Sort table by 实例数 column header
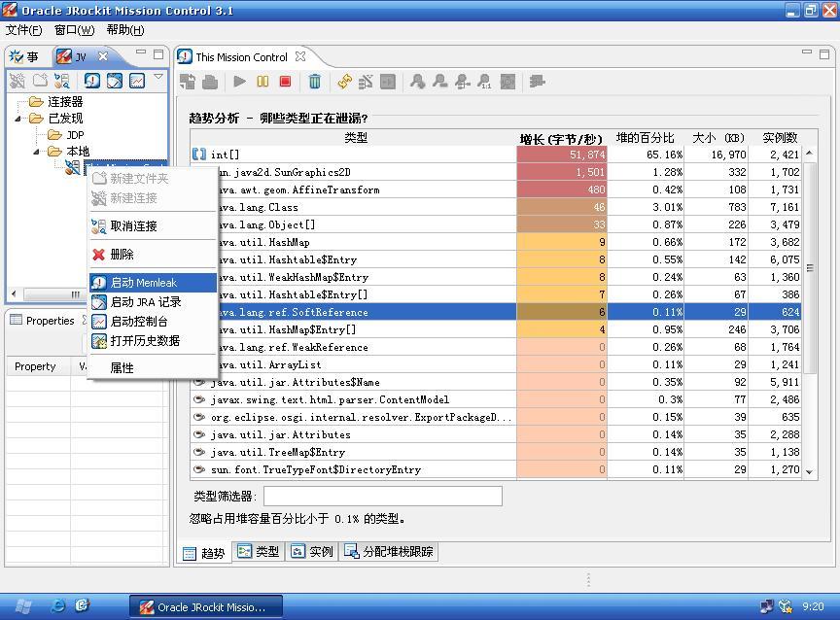840x620 pixels. pyautogui.click(x=780, y=138)
